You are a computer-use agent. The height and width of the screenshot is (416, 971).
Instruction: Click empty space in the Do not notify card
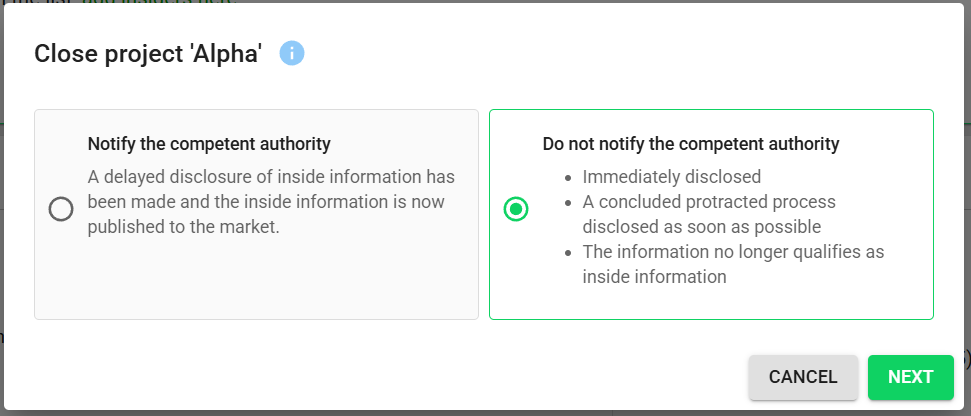click(711, 302)
